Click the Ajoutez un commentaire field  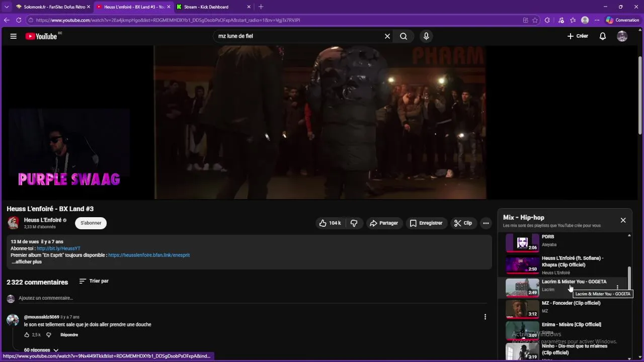(x=253, y=298)
